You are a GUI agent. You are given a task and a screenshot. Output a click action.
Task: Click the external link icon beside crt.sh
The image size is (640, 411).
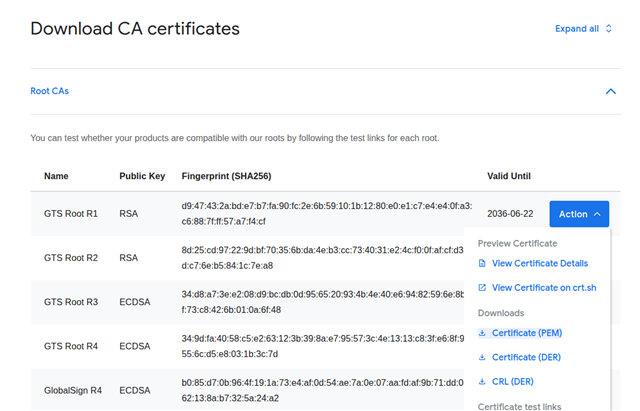coord(482,288)
